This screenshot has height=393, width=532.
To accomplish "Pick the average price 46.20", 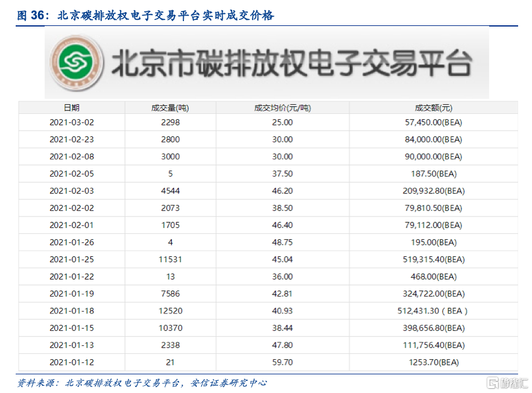I will pos(282,191).
